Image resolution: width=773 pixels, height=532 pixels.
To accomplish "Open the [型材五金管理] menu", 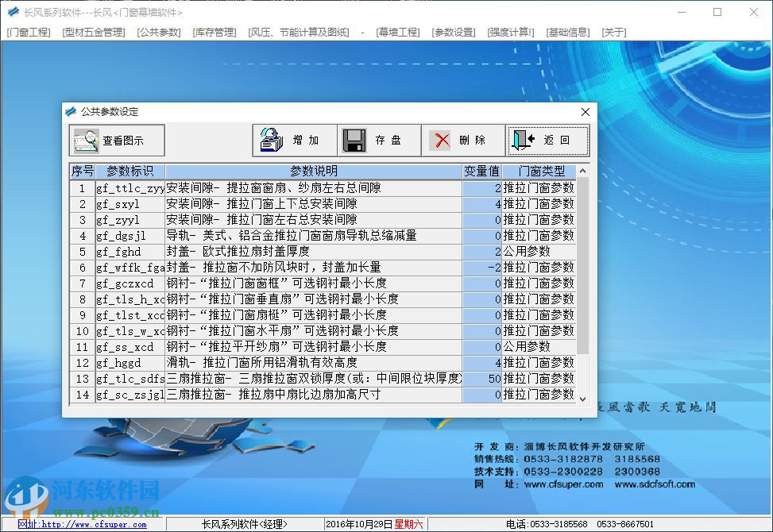I will coord(93,32).
